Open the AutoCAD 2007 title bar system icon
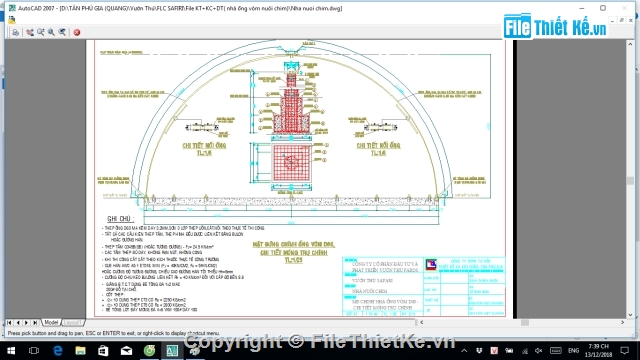This screenshot has height=360, width=640. click(x=12, y=8)
